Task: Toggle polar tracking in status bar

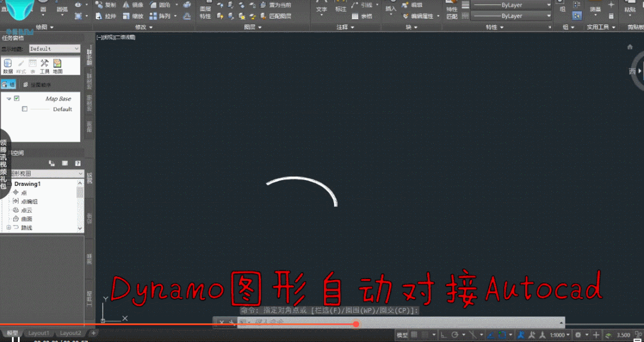Action: [455, 335]
